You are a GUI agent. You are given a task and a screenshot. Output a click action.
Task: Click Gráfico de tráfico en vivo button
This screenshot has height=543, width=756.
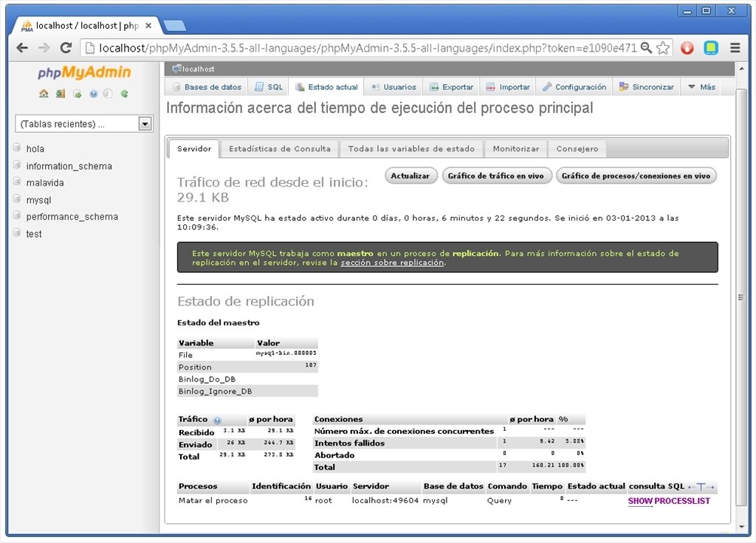click(496, 176)
